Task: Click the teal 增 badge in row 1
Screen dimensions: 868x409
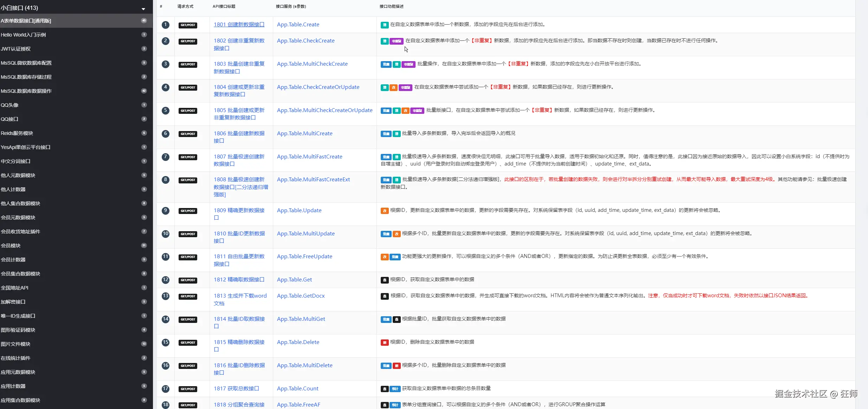Action: (385, 25)
